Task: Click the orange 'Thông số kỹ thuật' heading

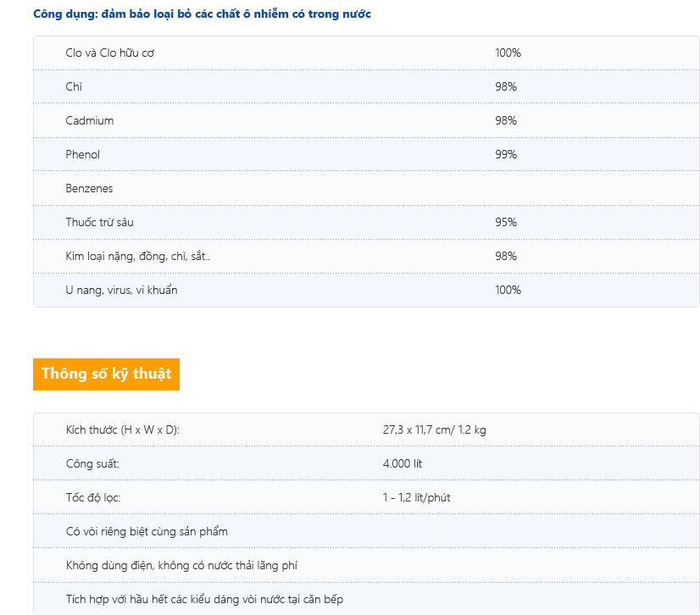Action: (x=106, y=374)
